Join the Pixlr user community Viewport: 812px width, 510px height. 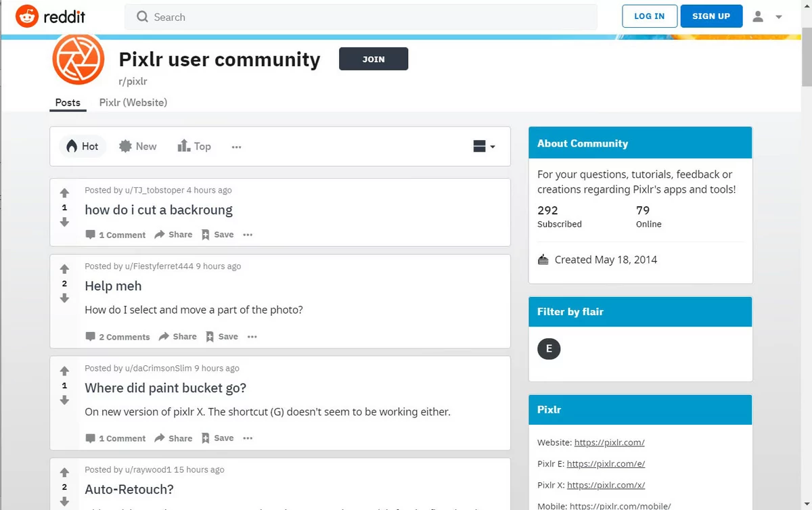tap(374, 59)
